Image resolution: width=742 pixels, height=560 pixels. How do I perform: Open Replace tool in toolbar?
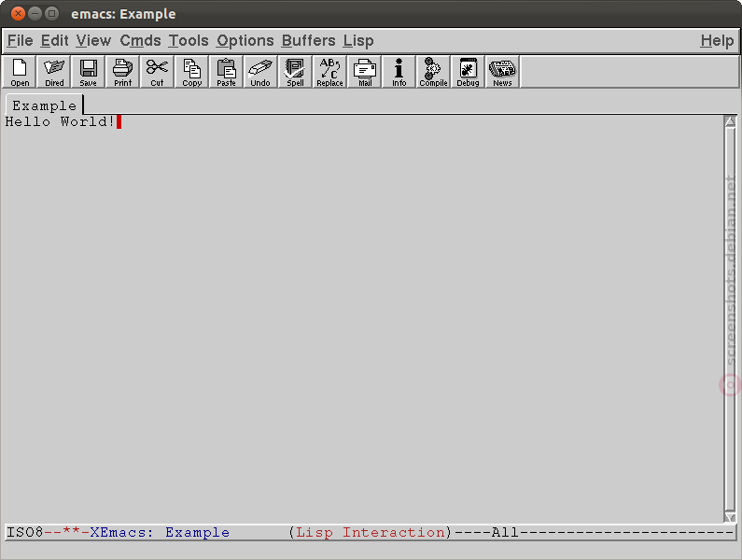(329, 72)
